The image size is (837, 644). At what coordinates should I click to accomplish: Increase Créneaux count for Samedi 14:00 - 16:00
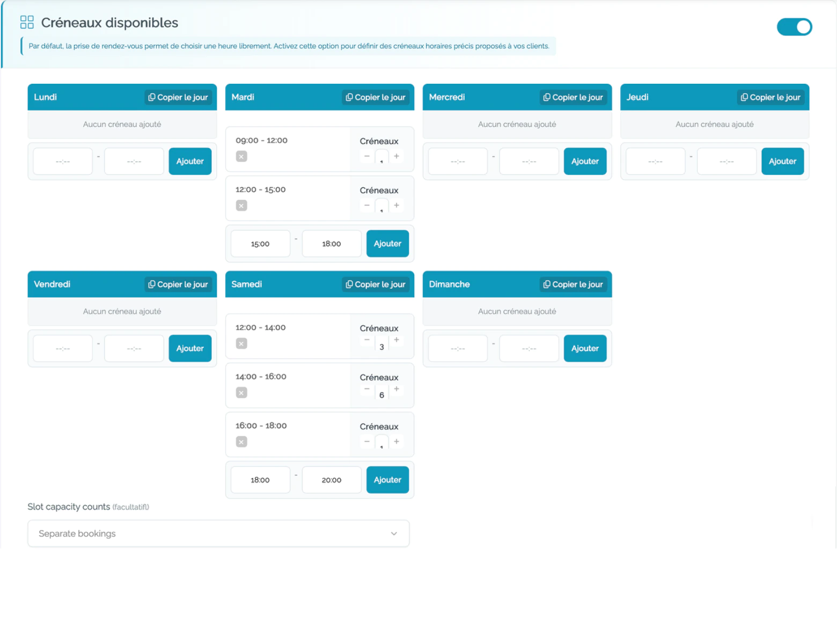397,389
